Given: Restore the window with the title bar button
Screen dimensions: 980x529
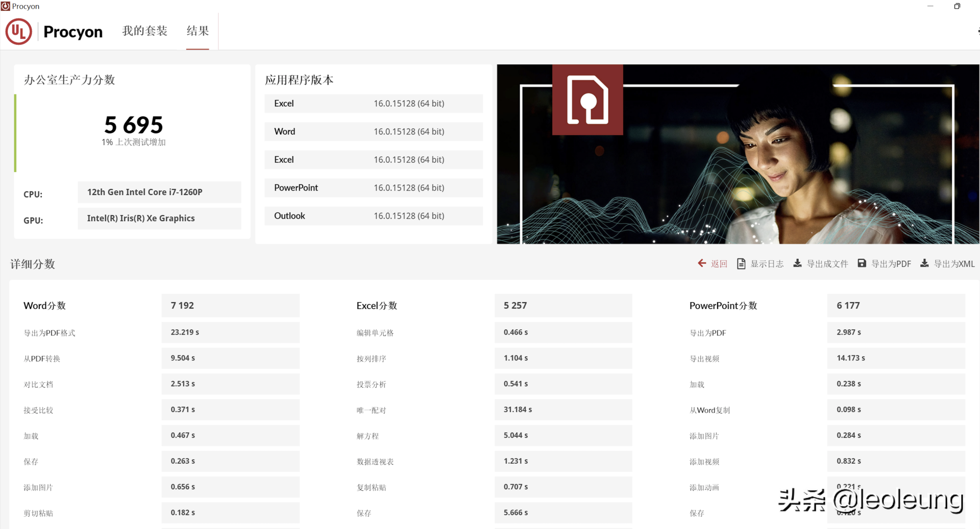Looking at the screenshot, I should (x=957, y=6).
